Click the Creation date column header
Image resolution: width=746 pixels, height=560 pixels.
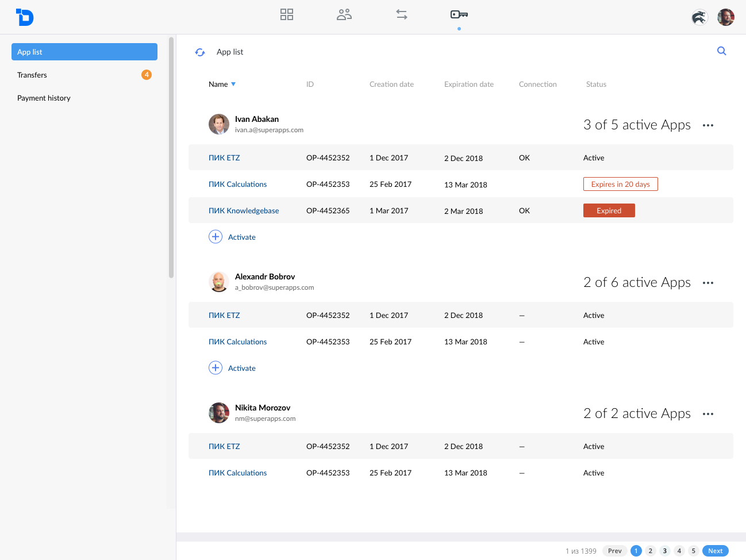click(x=391, y=84)
